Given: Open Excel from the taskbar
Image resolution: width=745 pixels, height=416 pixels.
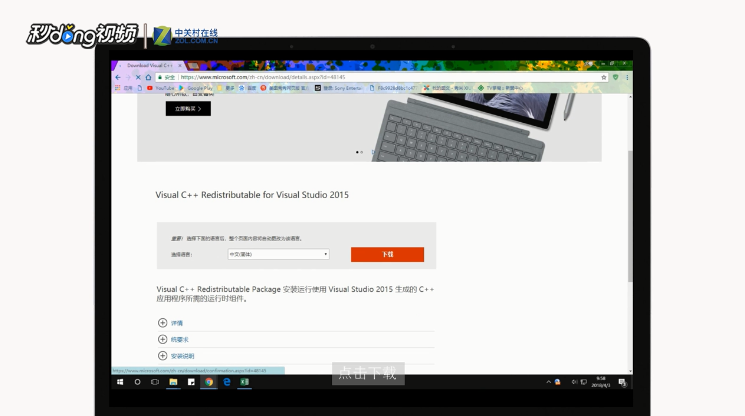Looking at the screenshot, I should 244,382.
